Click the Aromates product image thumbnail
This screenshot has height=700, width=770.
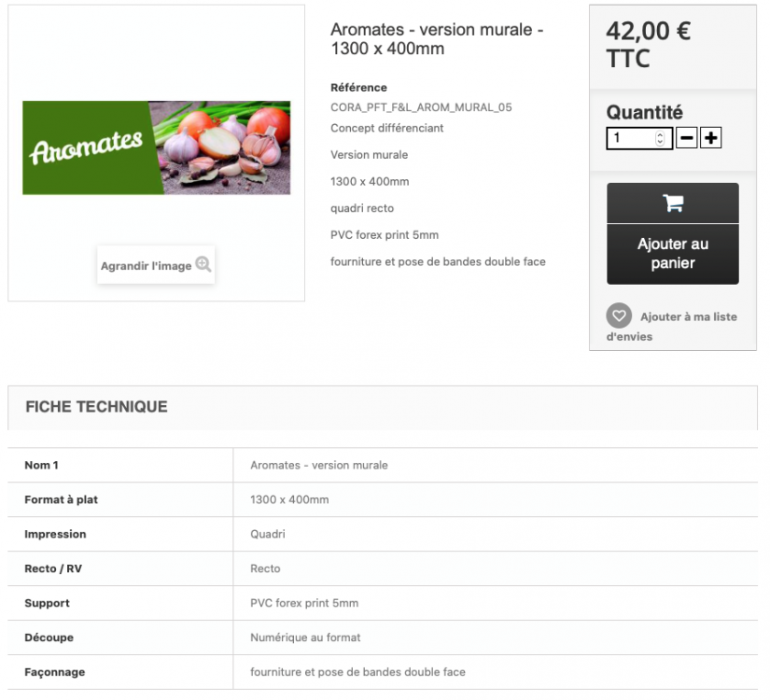pyautogui.click(x=156, y=147)
